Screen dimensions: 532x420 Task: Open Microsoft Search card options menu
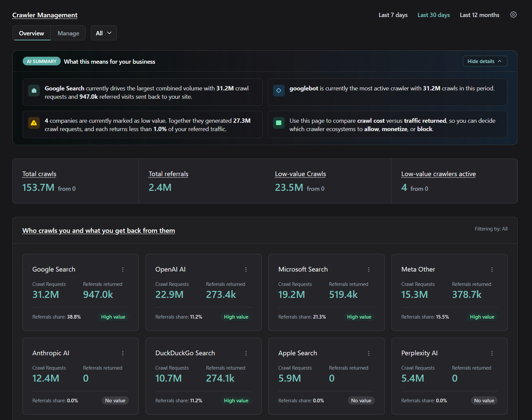point(369,270)
